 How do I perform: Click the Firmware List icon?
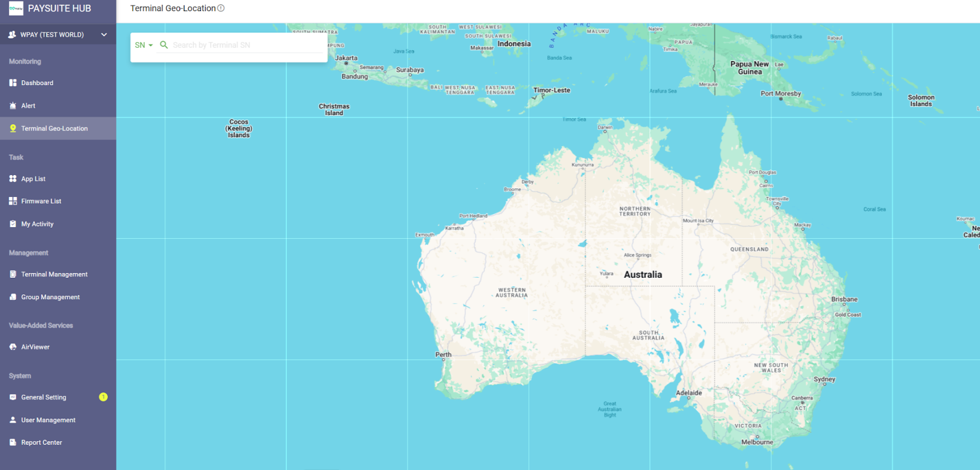click(13, 201)
